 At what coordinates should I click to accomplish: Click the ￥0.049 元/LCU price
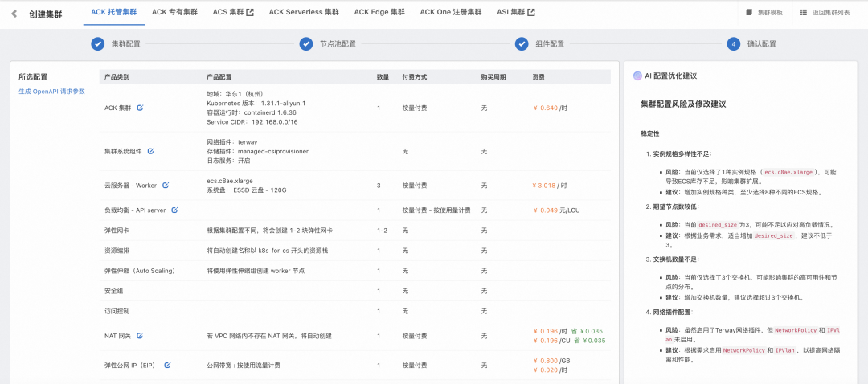coord(556,210)
